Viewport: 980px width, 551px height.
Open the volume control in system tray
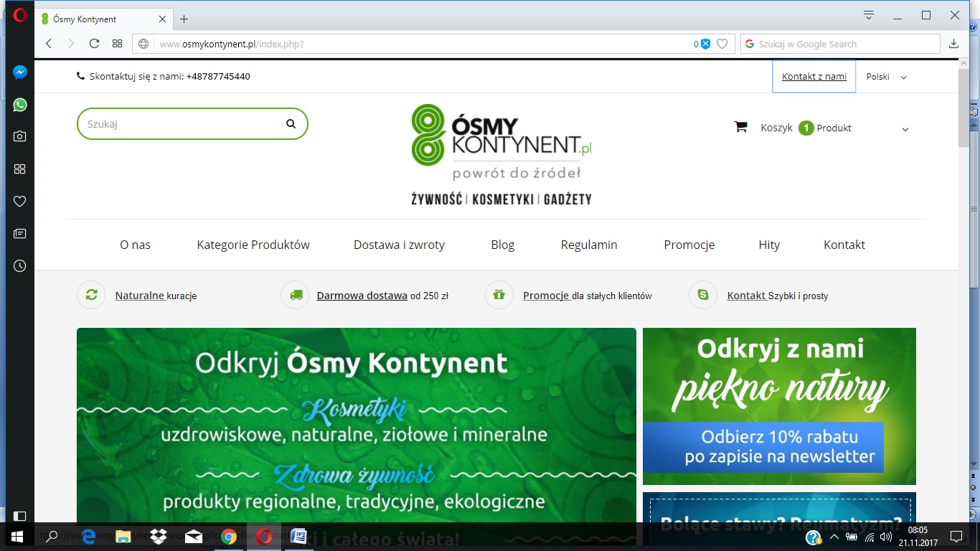pos(886,537)
